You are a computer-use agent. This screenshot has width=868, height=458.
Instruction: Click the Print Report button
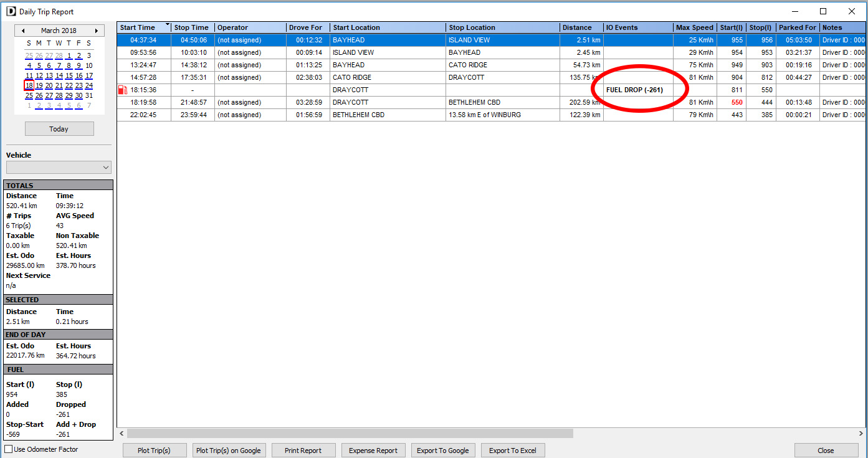pos(303,451)
